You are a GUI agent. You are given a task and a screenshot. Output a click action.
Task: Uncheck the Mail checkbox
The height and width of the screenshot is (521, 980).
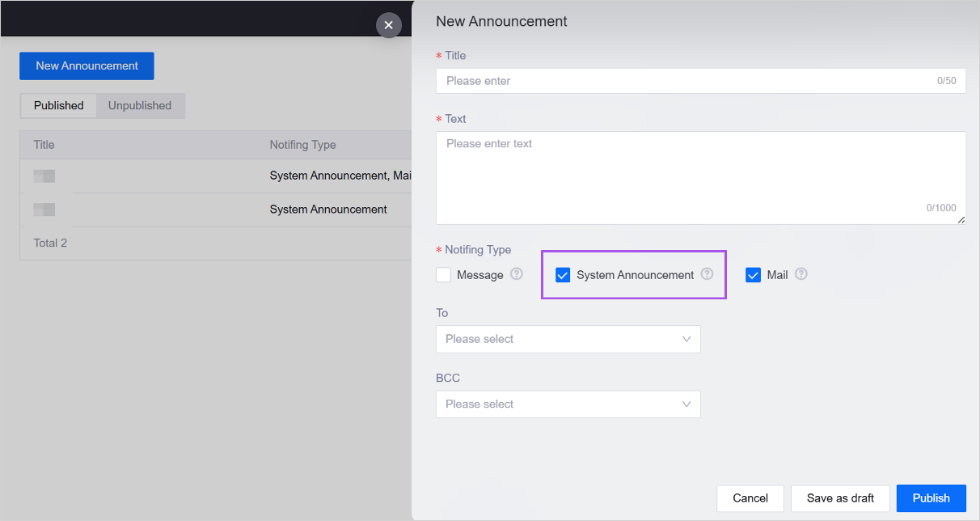(x=753, y=275)
